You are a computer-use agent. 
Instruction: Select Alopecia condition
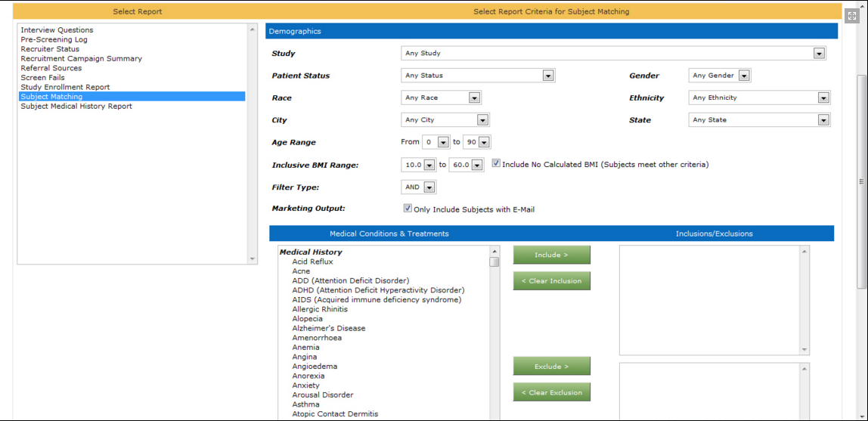(307, 319)
